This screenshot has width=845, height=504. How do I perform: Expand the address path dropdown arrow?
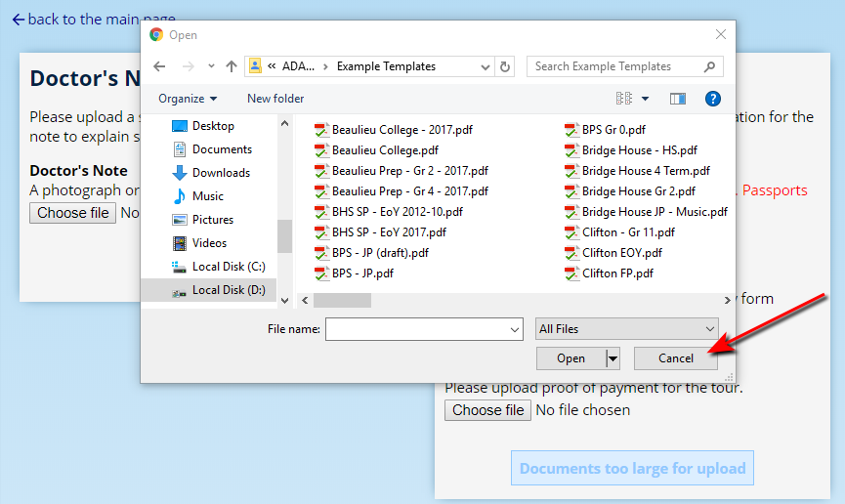pyautogui.click(x=485, y=66)
